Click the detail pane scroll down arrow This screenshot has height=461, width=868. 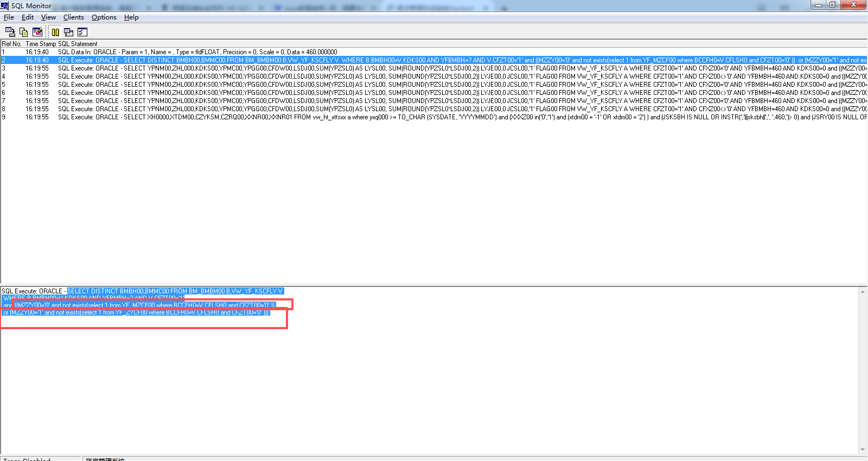tap(863, 450)
